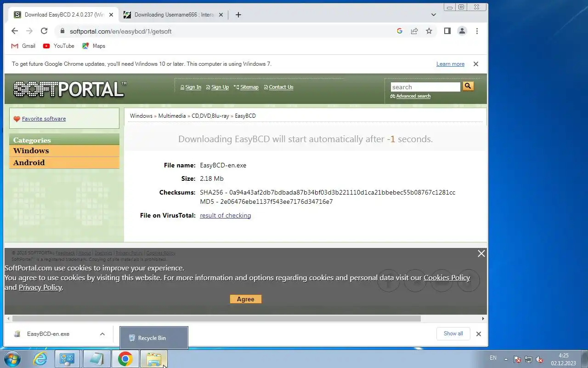Click the browser forward arrow
This screenshot has width=588, height=368.
[29, 31]
